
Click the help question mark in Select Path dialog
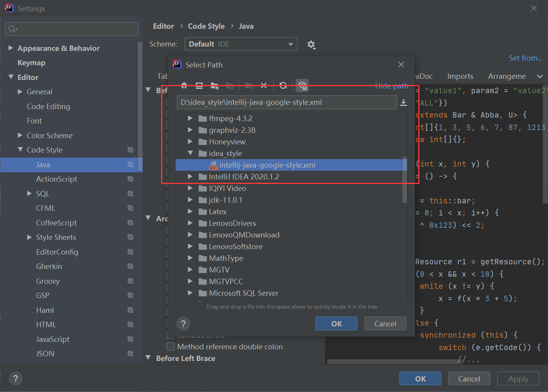click(183, 323)
